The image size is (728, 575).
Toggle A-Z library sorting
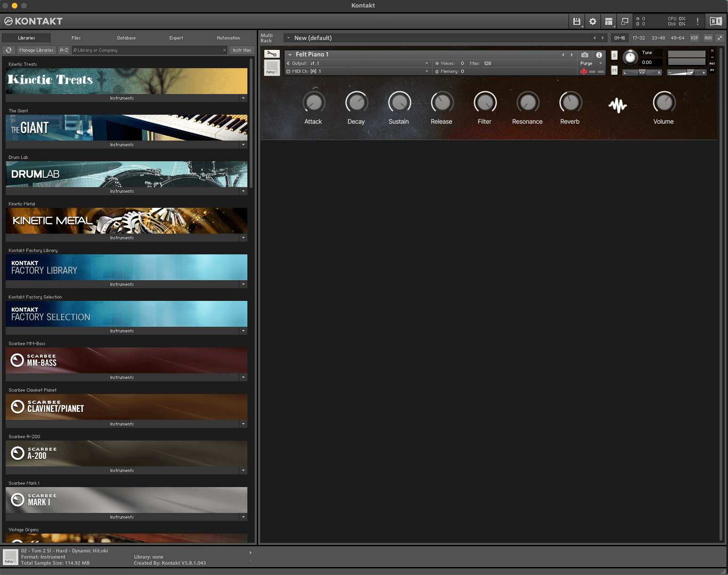point(64,50)
